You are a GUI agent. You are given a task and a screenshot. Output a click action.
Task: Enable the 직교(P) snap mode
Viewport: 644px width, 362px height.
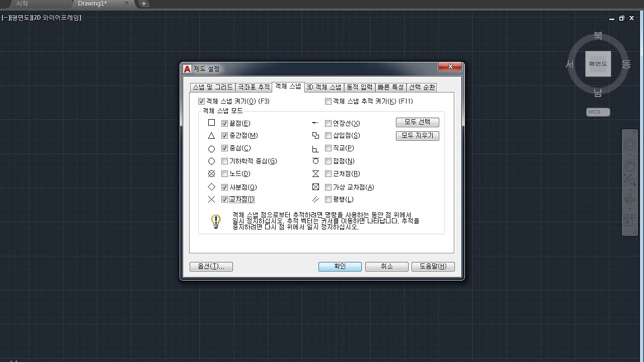point(329,148)
